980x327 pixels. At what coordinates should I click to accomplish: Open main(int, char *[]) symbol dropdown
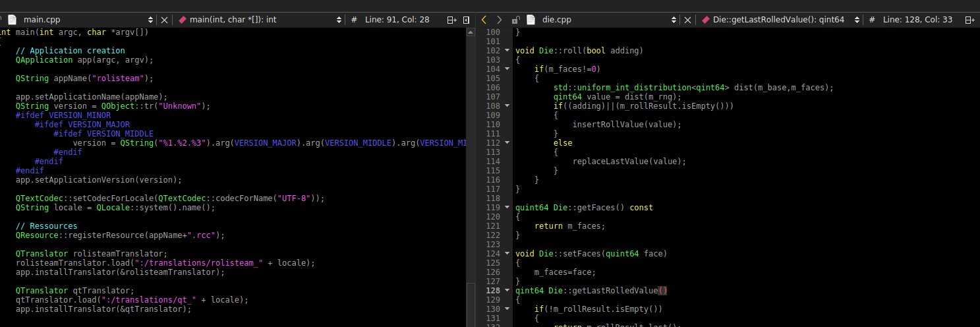[339, 20]
